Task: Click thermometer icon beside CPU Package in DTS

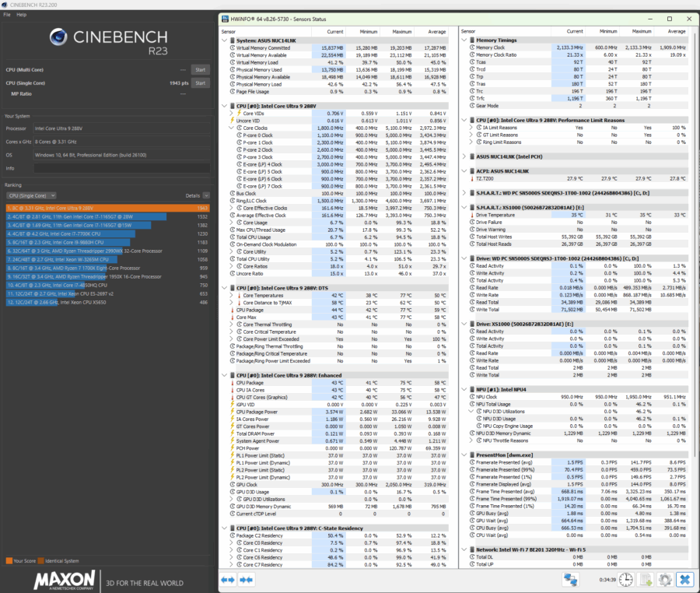Action: pos(232,310)
